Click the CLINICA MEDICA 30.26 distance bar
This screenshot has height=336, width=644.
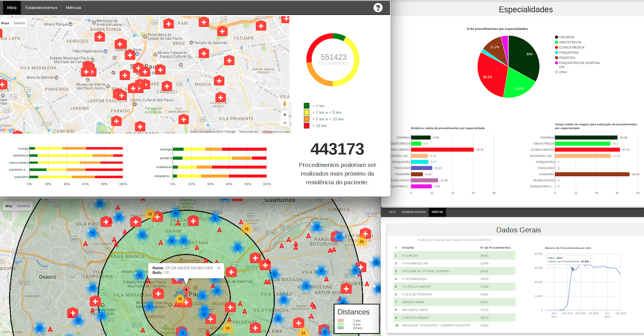442,149
